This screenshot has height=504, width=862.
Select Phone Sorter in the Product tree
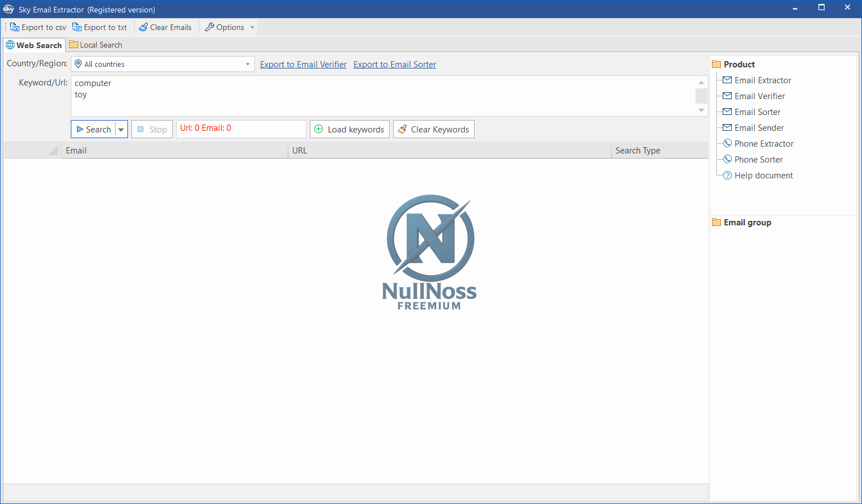point(753,160)
